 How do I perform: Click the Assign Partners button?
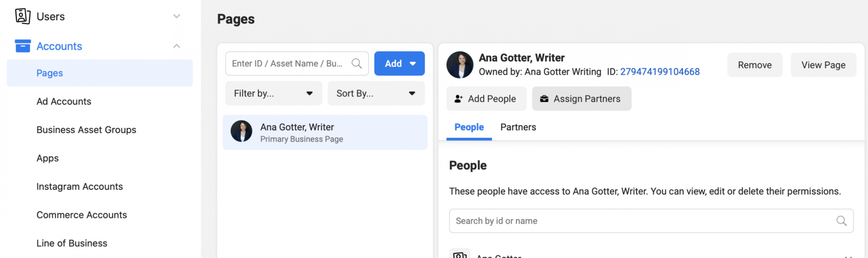(581, 99)
